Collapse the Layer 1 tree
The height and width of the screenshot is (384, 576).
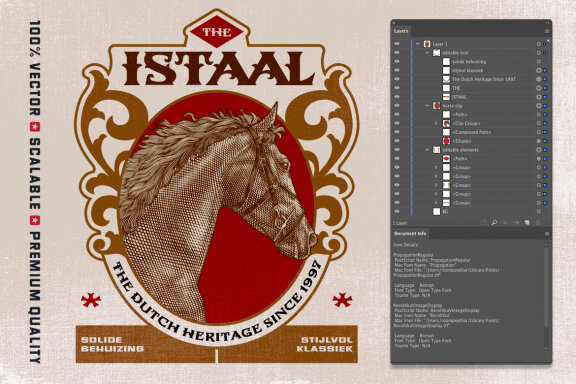point(418,44)
